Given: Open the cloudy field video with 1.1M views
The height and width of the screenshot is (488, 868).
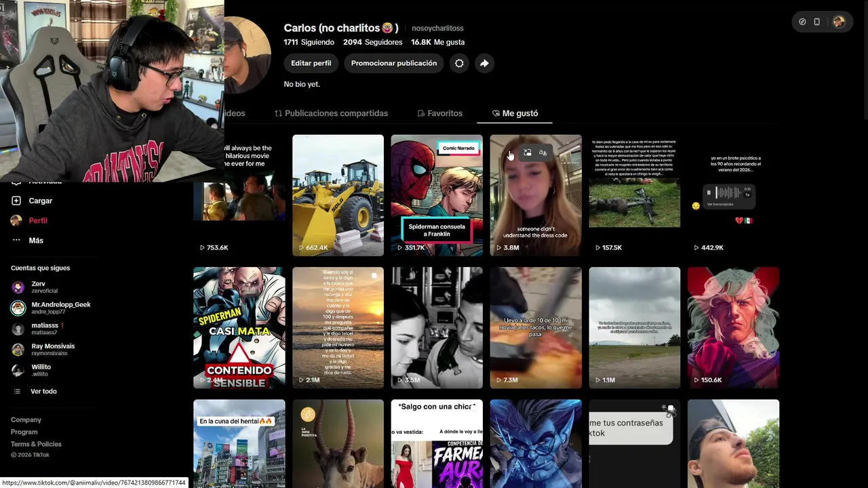Looking at the screenshot, I should point(634,327).
